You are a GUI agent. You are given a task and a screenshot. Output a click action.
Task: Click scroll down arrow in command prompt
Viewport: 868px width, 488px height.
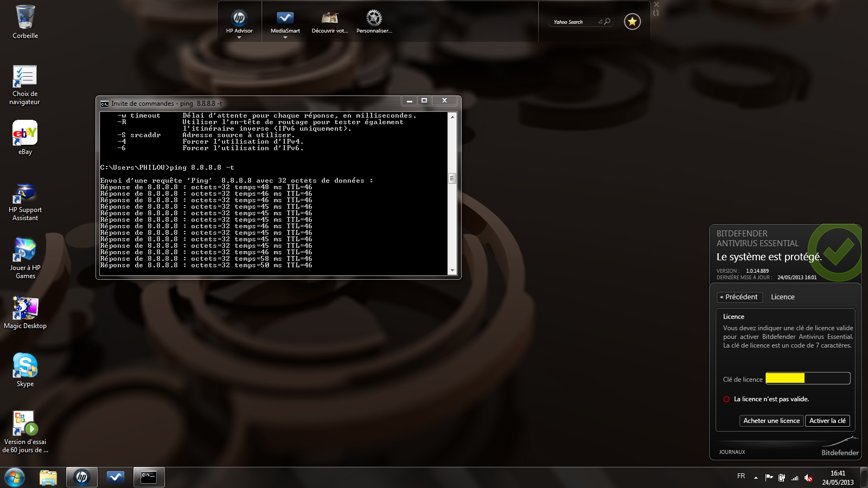[452, 270]
